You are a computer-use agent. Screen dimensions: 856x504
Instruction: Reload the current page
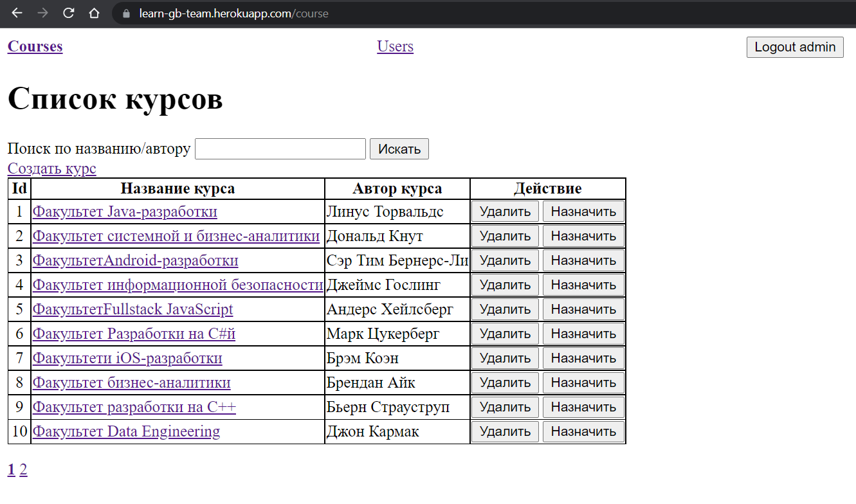click(68, 13)
